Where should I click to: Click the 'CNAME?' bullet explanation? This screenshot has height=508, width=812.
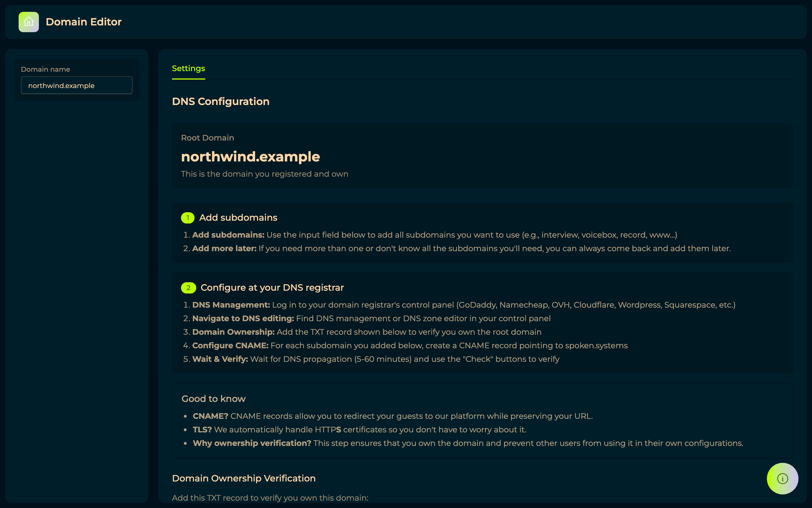[392, 416]
